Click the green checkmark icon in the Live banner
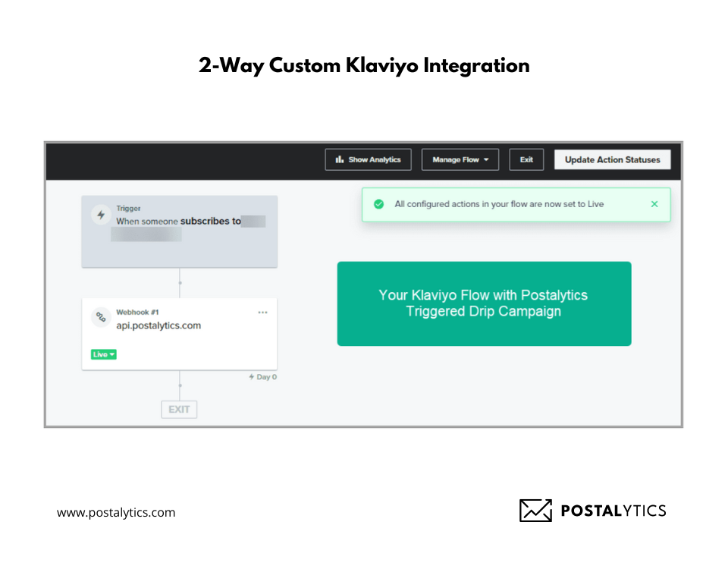This screenshot has width=728, height=569. click(379, 204)
